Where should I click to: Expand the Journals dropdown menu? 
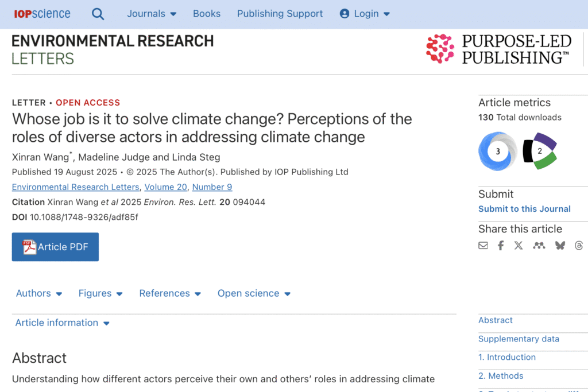tap(152, 14)
